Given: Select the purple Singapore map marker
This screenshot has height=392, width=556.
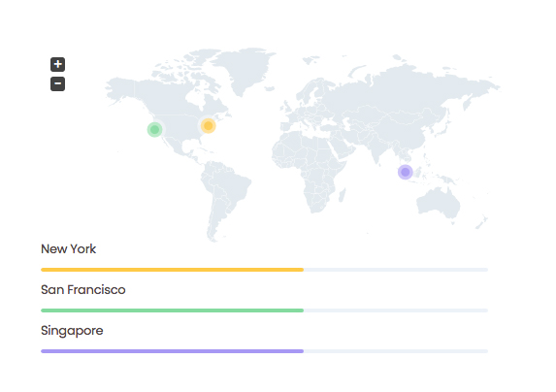Looking at the screenshot, I should tap(405, 173).
